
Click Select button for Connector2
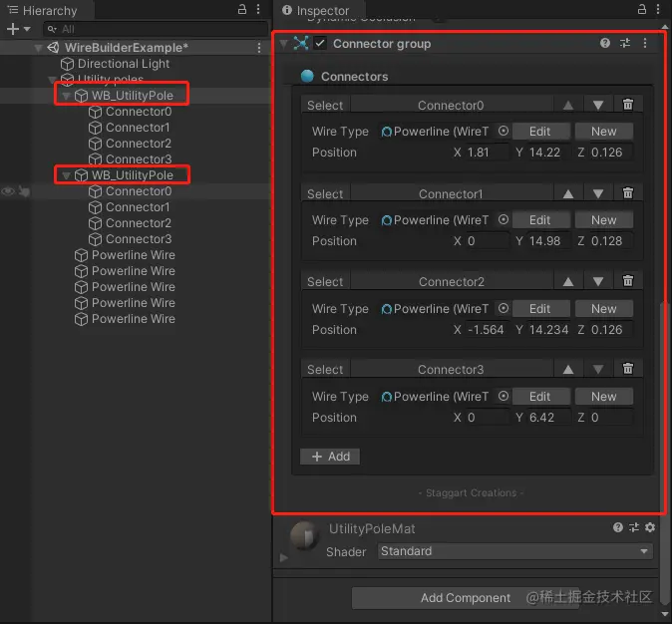coord(325,281)
